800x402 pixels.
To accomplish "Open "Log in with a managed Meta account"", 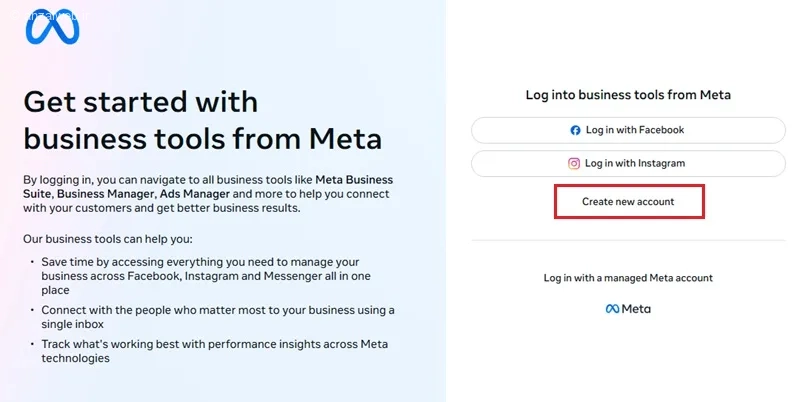I will click(628, 278).
